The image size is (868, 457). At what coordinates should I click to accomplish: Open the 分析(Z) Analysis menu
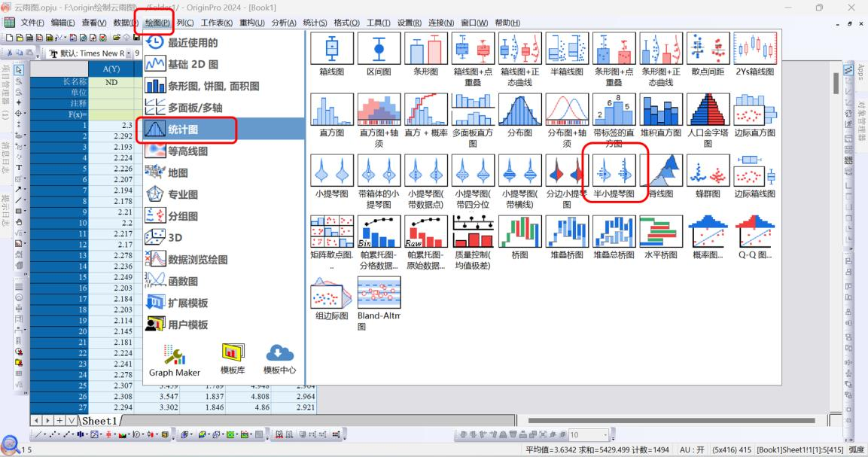pyautogui.click(x=283, y=23)
